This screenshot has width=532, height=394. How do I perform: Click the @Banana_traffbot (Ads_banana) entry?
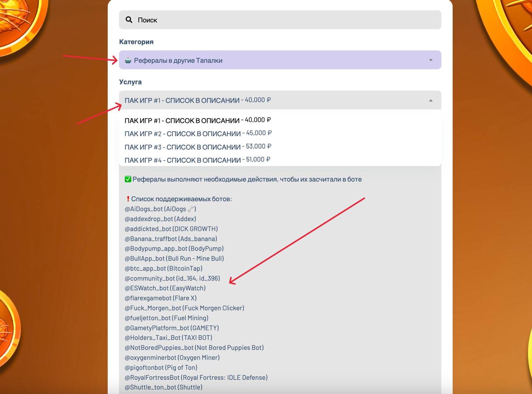171,239
